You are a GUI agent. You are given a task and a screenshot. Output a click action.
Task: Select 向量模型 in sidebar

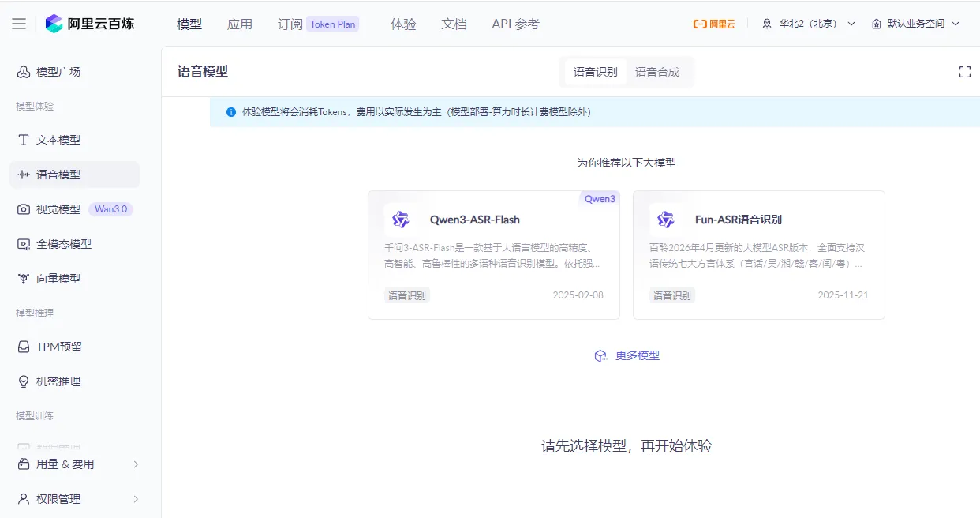[74, 279]
